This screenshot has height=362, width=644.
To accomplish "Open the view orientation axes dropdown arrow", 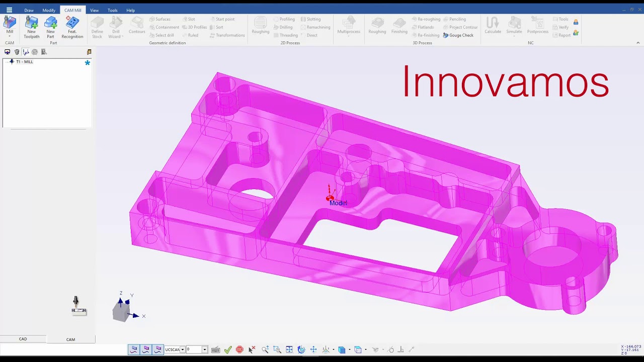I will (x=333, y=349).
